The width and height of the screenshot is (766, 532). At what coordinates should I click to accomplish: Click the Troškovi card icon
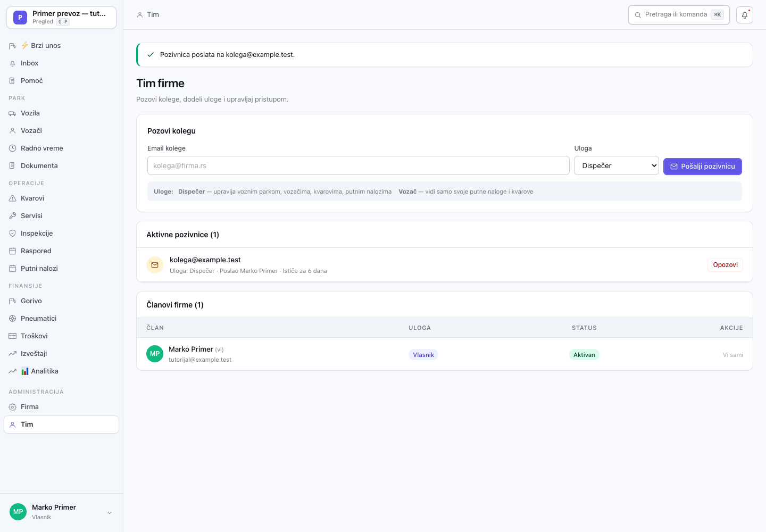click(12, 336)
